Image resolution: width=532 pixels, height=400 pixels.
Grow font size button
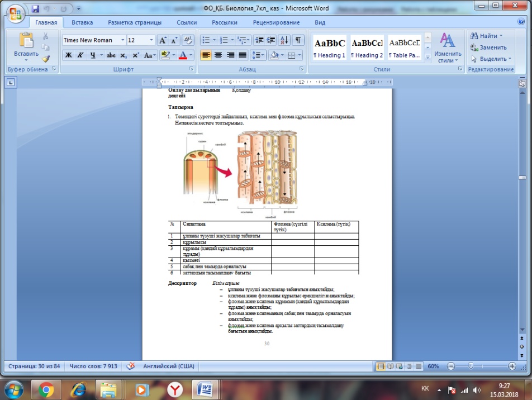click(163, 40)
